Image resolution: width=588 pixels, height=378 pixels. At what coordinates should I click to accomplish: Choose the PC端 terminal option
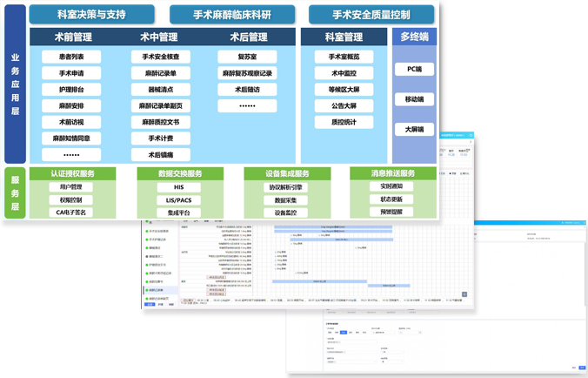coord(414,69)
